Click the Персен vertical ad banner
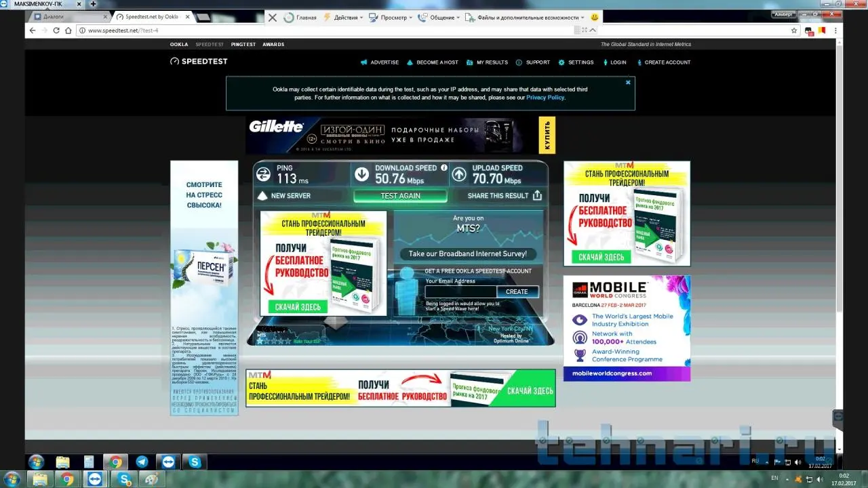 pos(204,287)
